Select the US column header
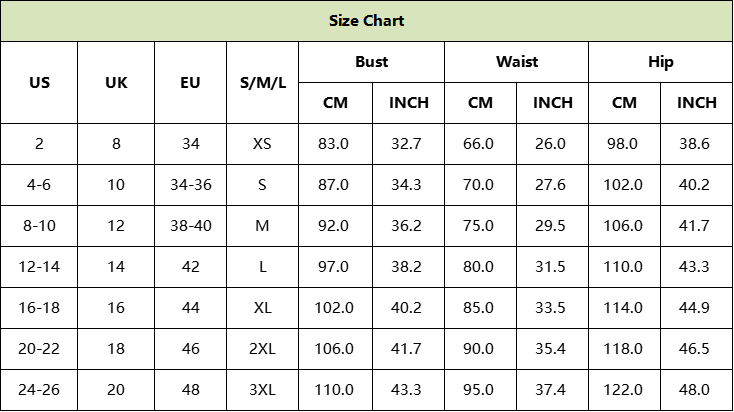This screenshot has height=412, width=734. [x=39, y=82]
